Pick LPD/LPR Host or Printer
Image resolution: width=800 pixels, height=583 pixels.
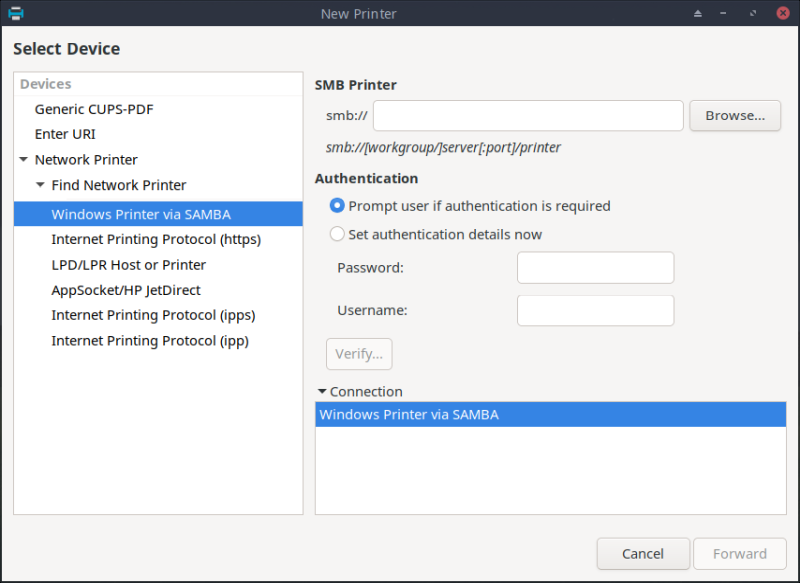128,265
